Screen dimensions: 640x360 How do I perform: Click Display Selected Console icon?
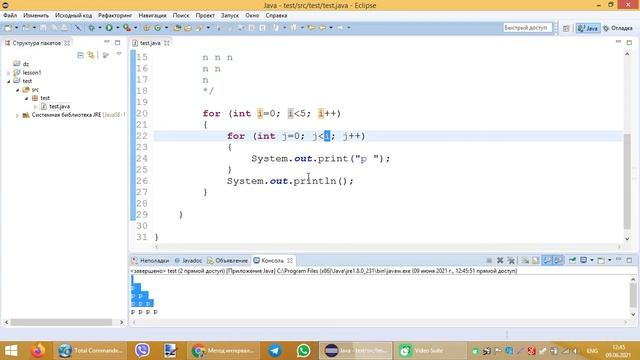point(584,260)
